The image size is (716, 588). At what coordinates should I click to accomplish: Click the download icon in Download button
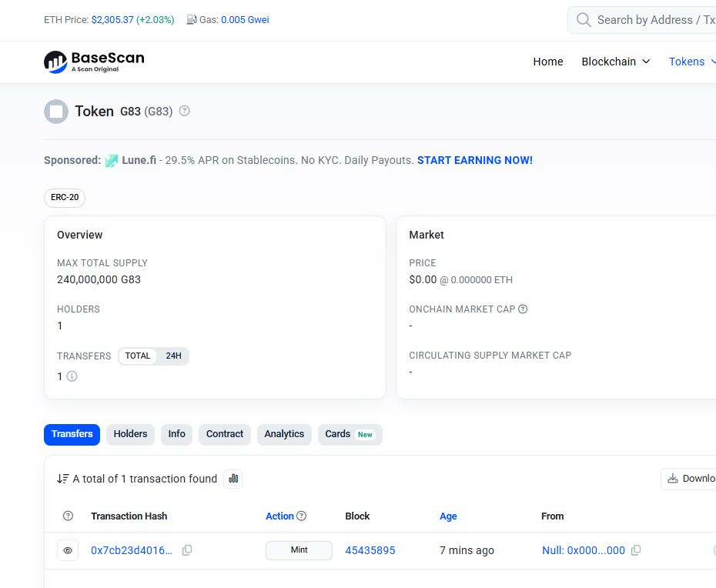[673, 479]
